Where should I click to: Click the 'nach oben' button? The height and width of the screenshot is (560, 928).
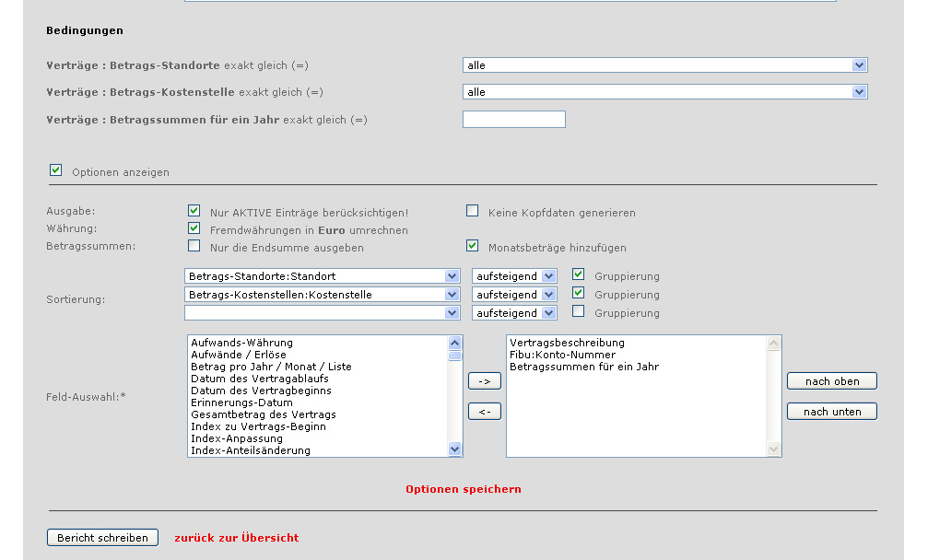click(x=831, y=381)
